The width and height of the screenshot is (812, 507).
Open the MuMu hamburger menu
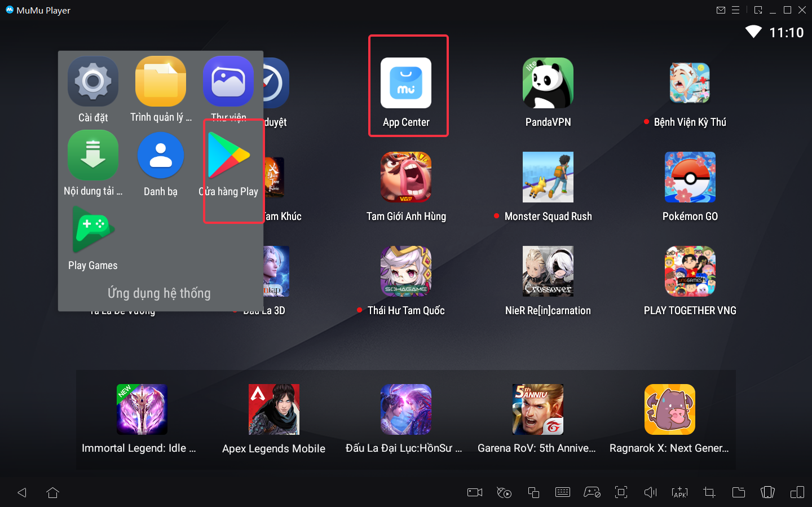click(736, 10)
